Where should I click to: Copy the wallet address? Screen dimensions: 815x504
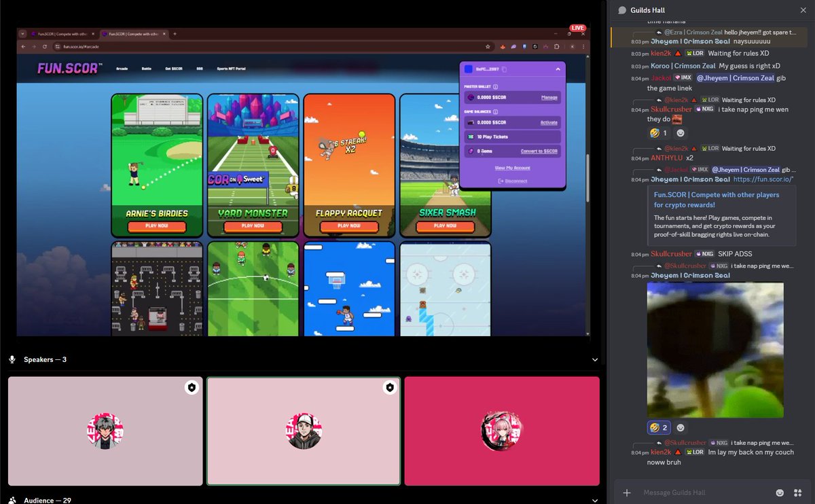pos(505,69)
